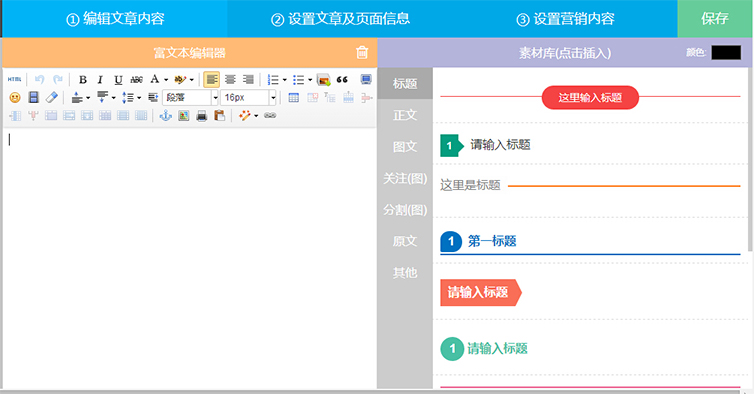The image size is (754, 394).
Task: Select the 原文 material category
Action: coord(405,241)
